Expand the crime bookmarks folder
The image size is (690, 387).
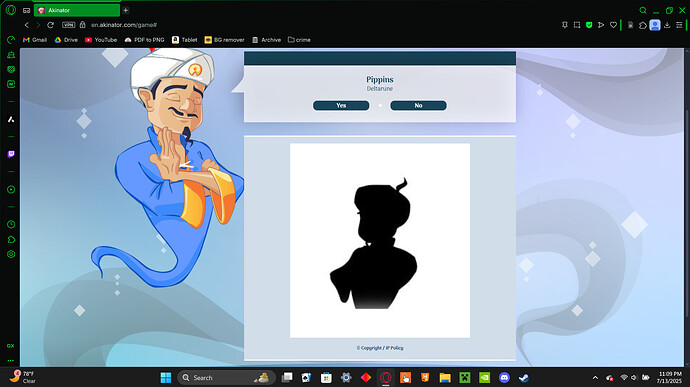pos(299,40)
